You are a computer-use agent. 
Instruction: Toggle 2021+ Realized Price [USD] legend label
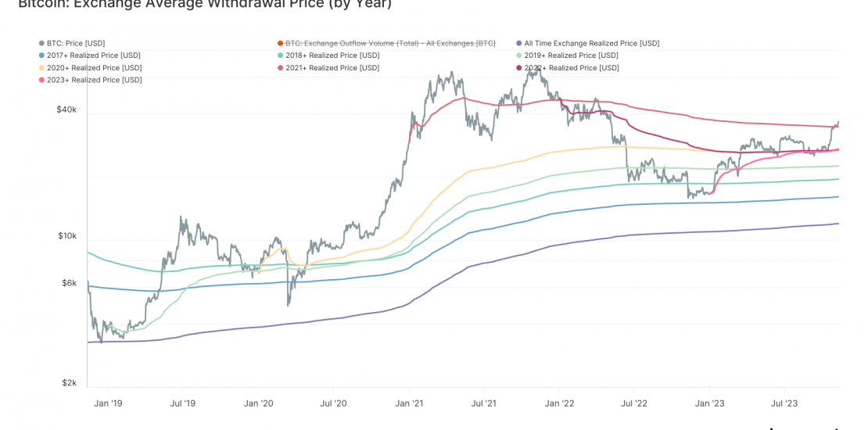(x=332, y=68)
